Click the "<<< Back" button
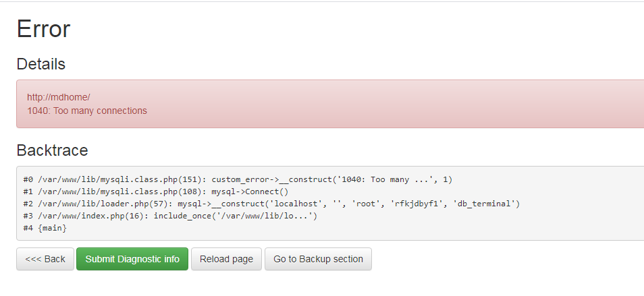Image resolution: width=644 pixels, height=296 pixels. (x=45, y=259)
